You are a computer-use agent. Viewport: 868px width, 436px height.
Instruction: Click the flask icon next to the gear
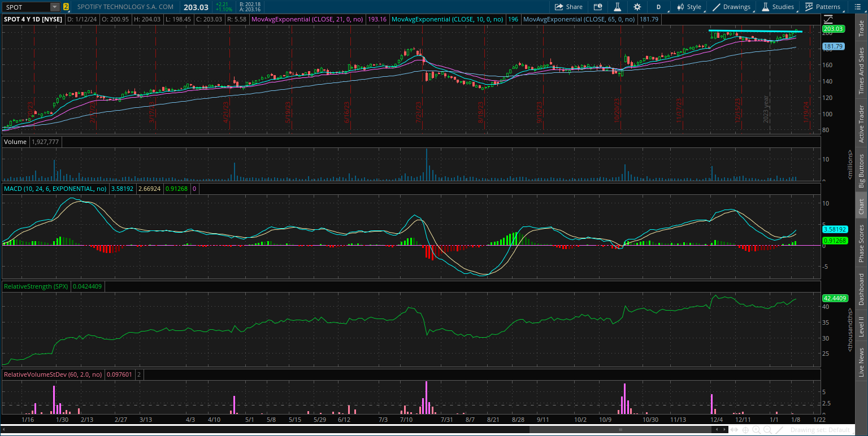[x=618, y=7]
